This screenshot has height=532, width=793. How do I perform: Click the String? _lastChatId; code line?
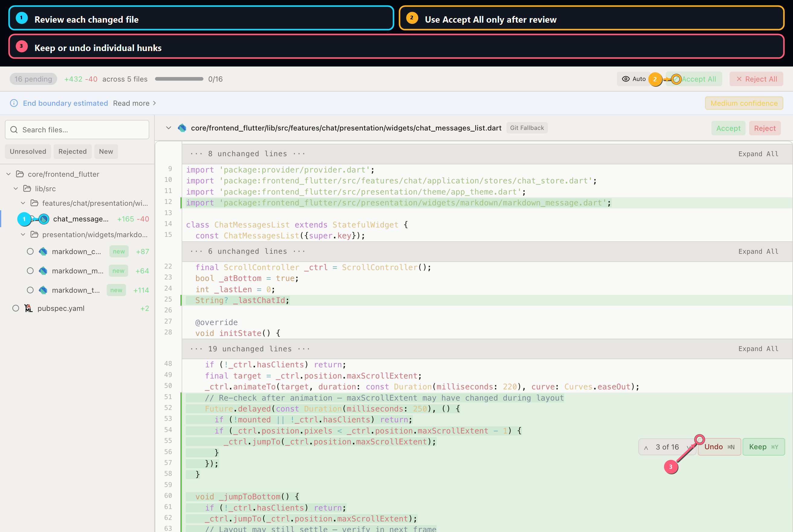[x=242, y=300]
